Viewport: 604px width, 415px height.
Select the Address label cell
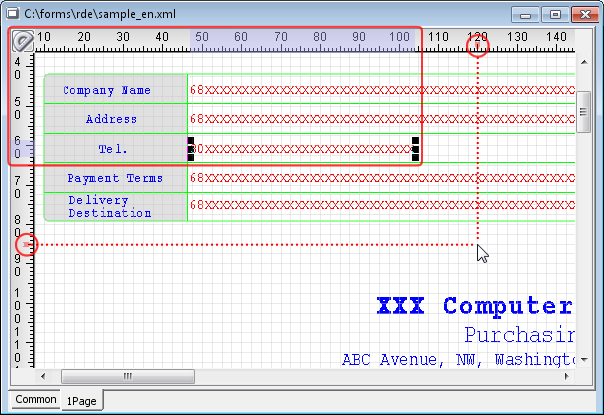[116, 119]
